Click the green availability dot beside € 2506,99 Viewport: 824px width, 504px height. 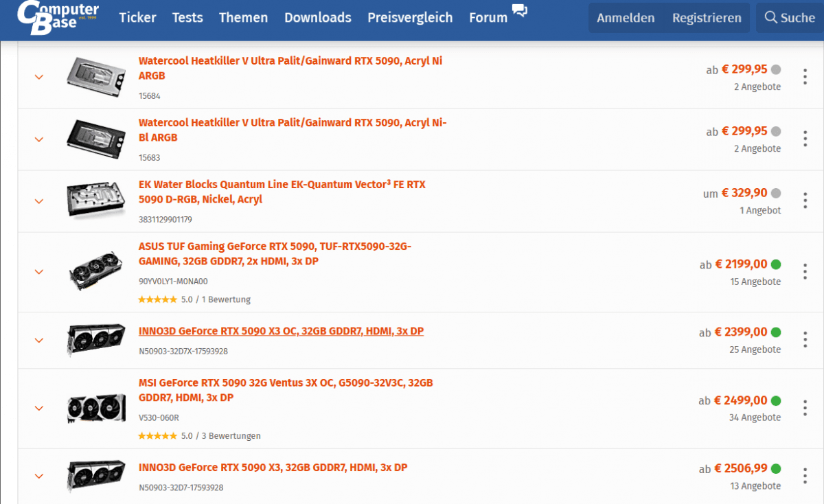[x=776, y=469]
